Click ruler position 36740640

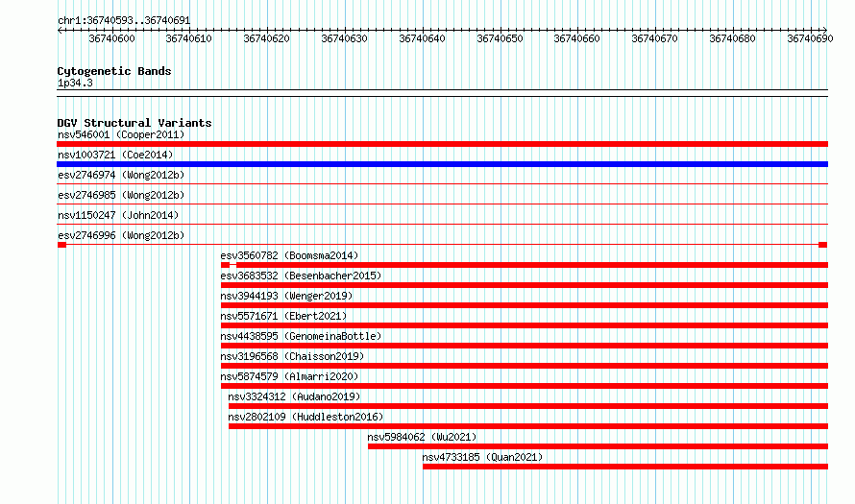(x=422, y=38)
